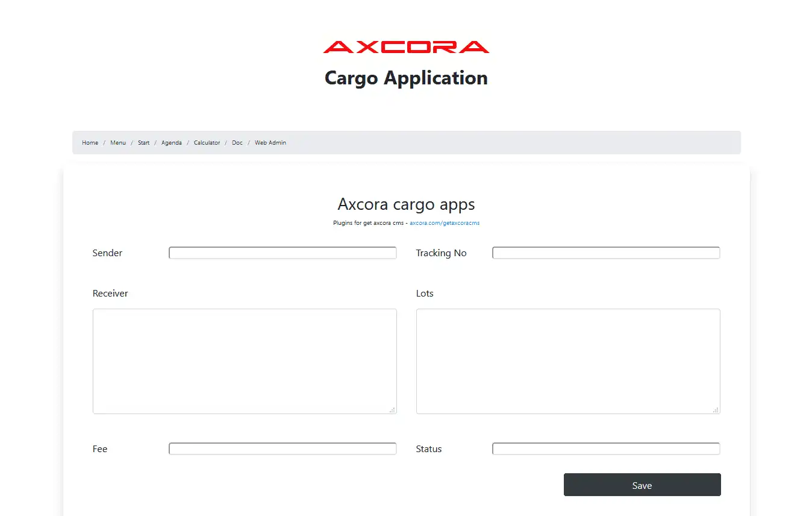Grab the Lots textarea resize handle
The image size is (812, 516).
pos(716,410)
